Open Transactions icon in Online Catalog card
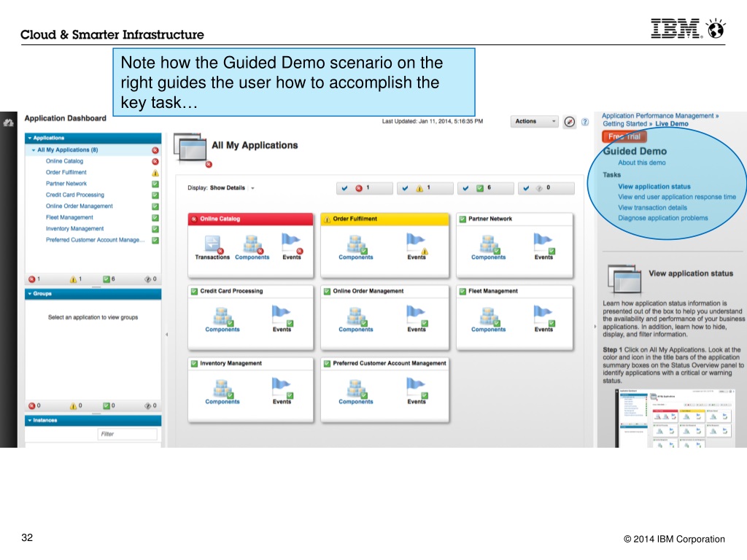The height and width of the screenshot is (560, 747). pos(212,244)
